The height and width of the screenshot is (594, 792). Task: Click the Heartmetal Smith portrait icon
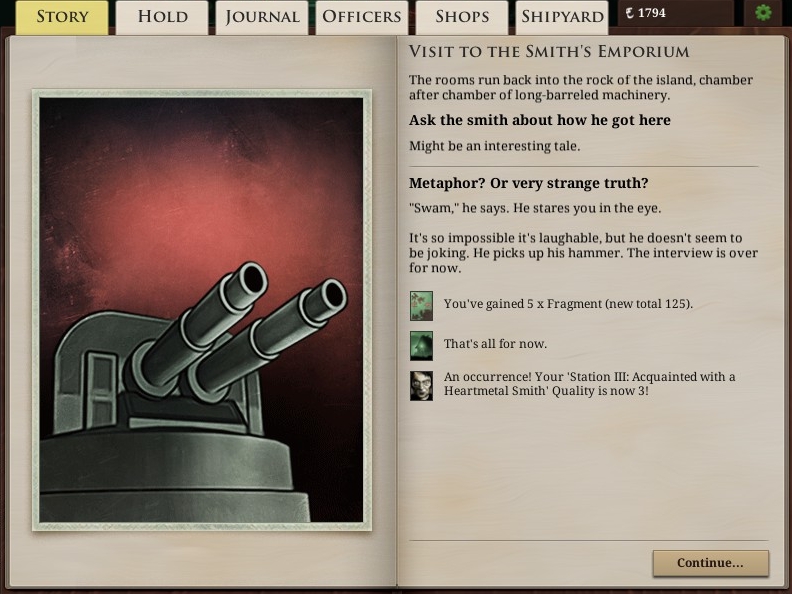421,385
